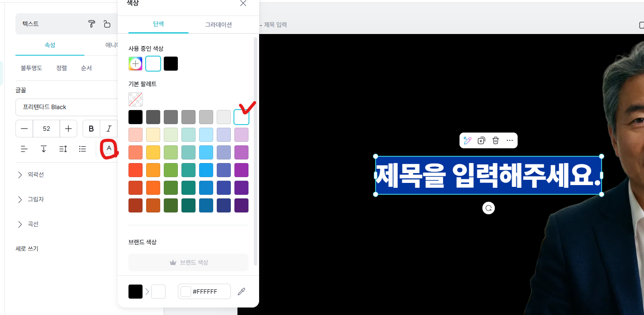Open the 단색 solid color tab
This screenshot has width=644, height=315.
click(x=159, y=25)
